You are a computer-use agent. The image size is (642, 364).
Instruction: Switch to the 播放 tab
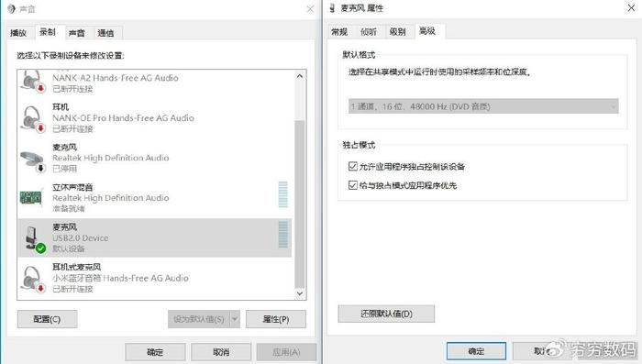point(18,33)
